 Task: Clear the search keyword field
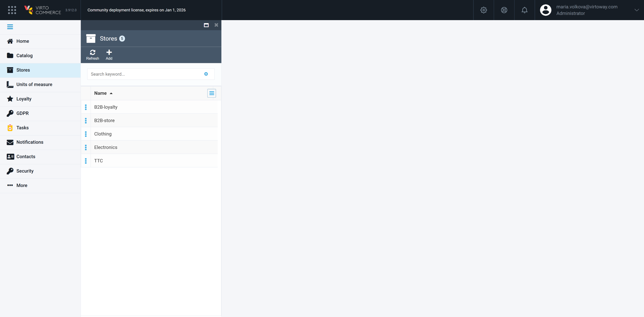[x=206, y=74]
